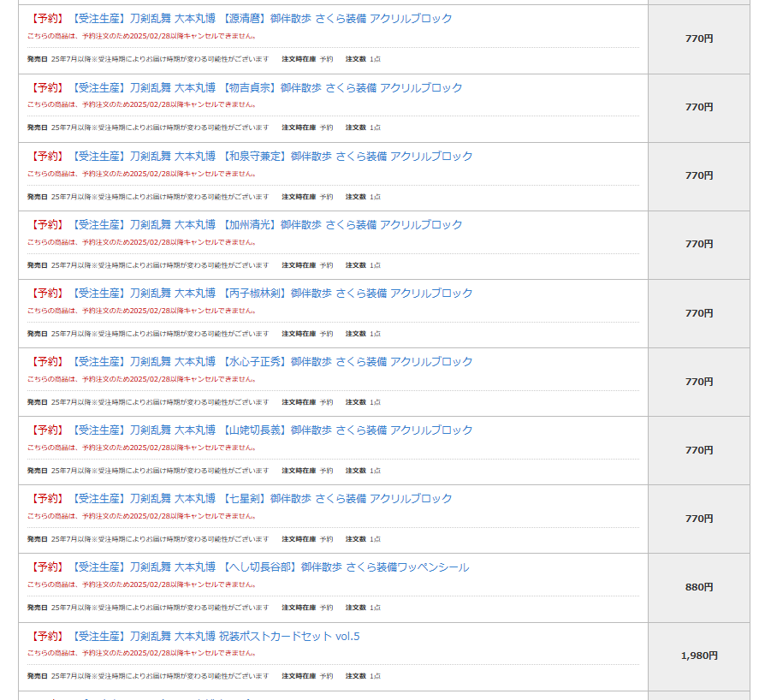The image size is (759, 700).
Task: Click the cancellation notice under 山姥切長義 item
Action: [x=142, y=448]
